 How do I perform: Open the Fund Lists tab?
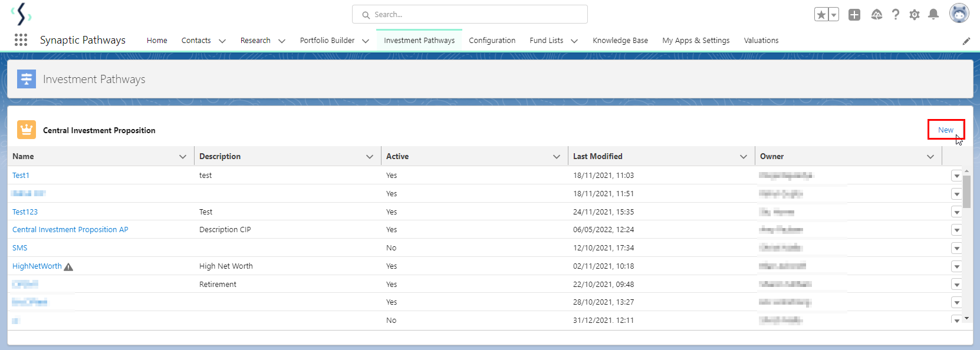[547, 41]
